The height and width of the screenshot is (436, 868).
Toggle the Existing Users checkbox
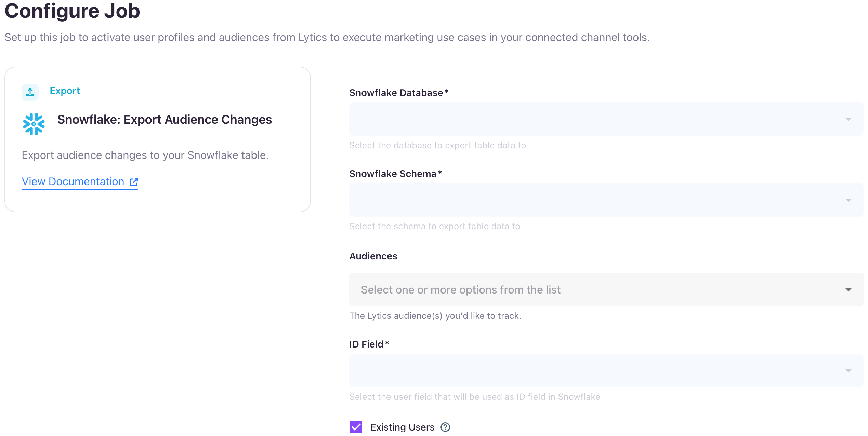[356, 427]
